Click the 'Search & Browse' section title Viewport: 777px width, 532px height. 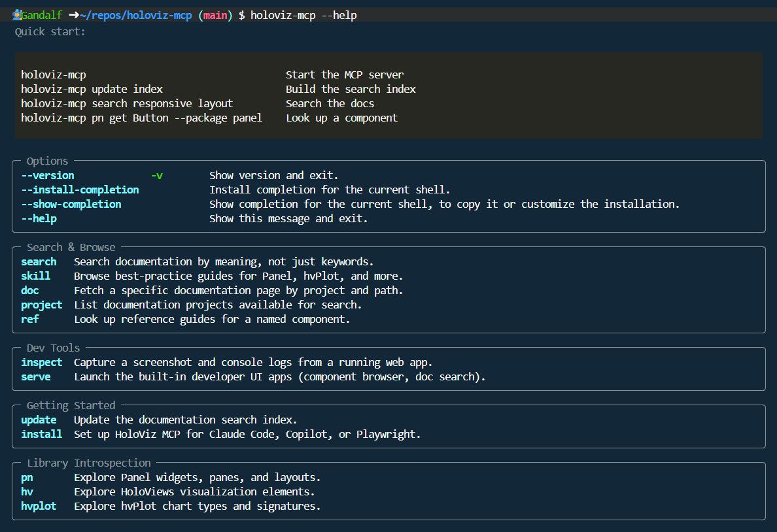pyautogui.click(x=71, y=247)
